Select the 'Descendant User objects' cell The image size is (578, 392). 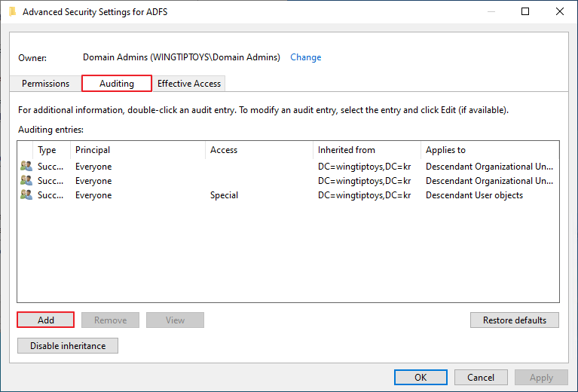tap(475, 195)
